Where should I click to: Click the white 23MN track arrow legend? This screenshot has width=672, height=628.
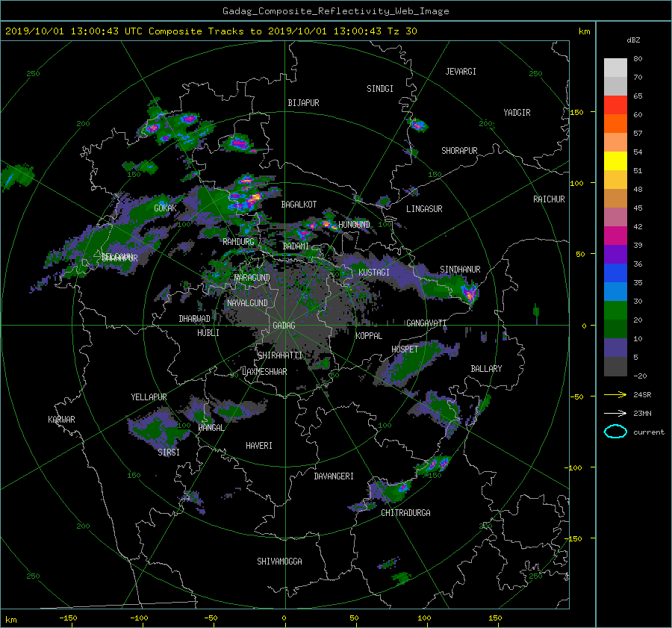(x=615, y=414)
